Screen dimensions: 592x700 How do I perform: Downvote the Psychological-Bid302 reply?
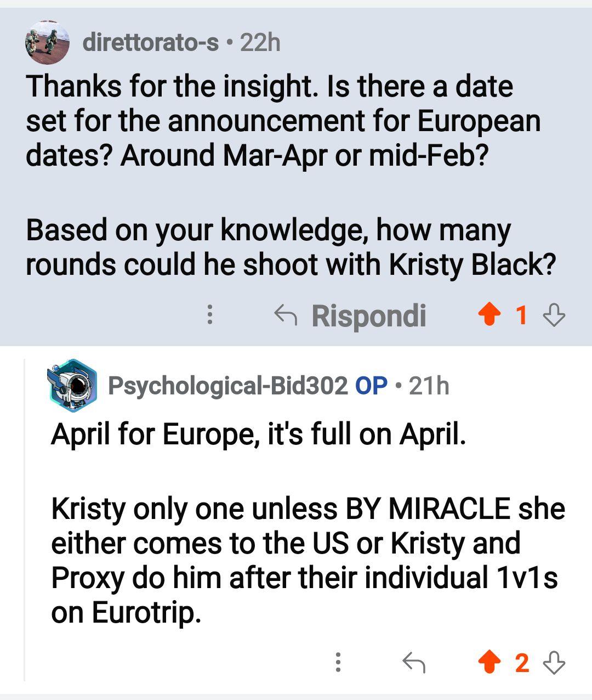coord(554,663)
